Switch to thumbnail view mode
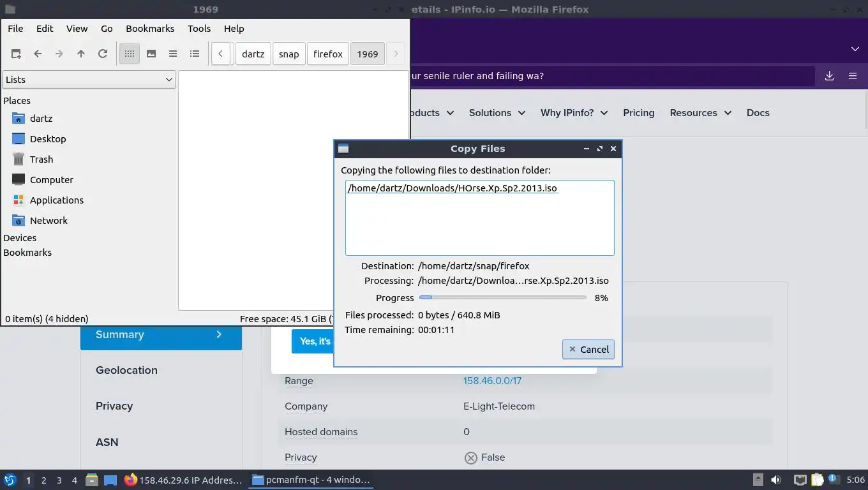This screenshot has width=868, height=490. (151, 54)
